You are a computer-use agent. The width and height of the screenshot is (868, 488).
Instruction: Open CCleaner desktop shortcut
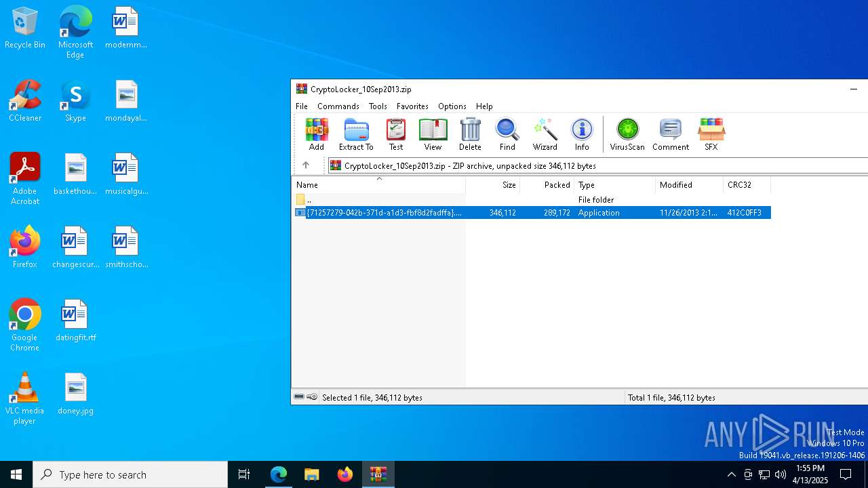[25, 102]
